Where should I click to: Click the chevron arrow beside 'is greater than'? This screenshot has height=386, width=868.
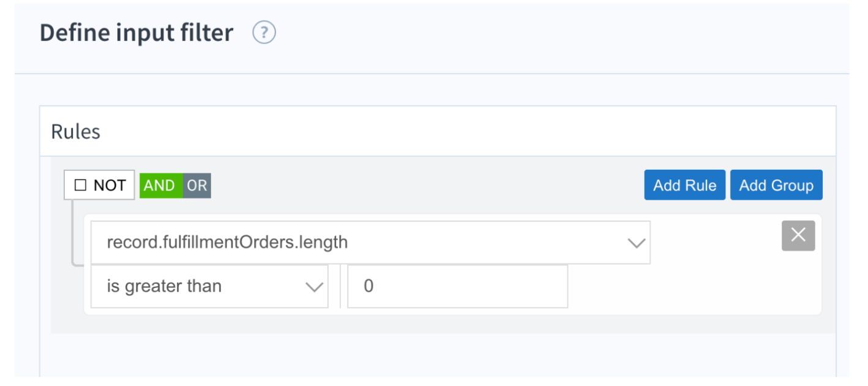click(x=314, y=287)
